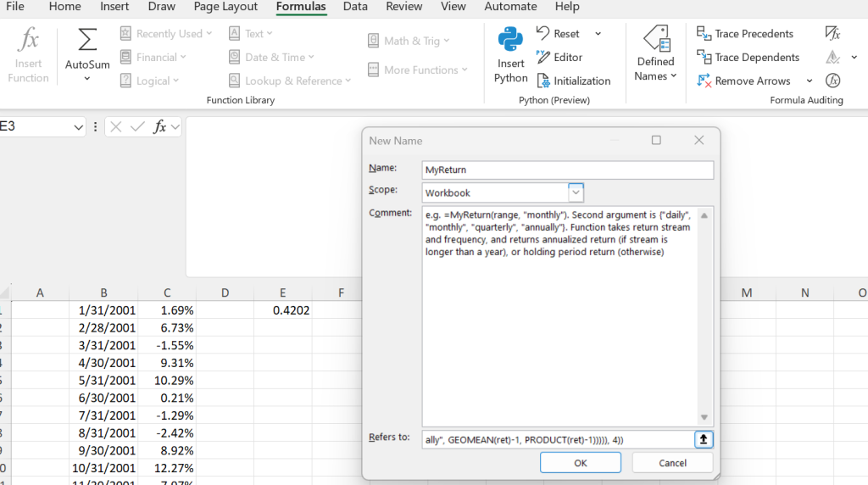Image resolution: width=868 pixels, height=485 pixels.
Task: Select cell E1 showing 0.4202
Action: click(283, 310)
